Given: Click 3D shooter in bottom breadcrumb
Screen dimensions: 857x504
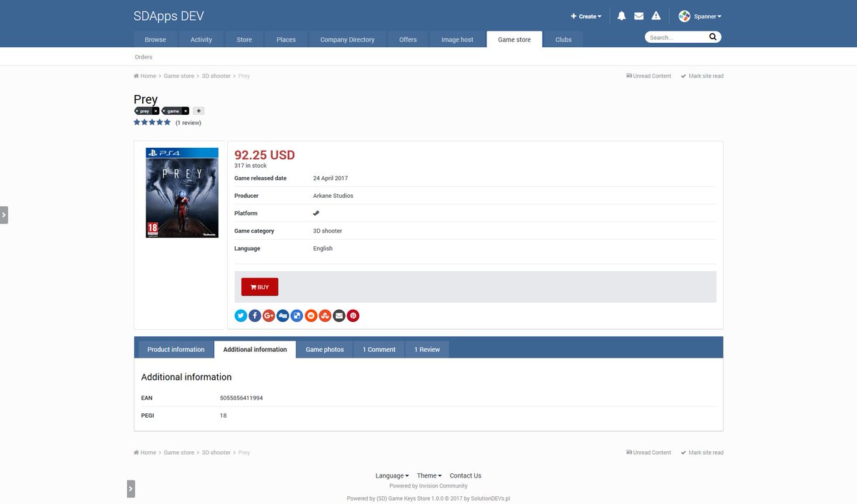Looking at the screenshot, I should click(216, 453).
